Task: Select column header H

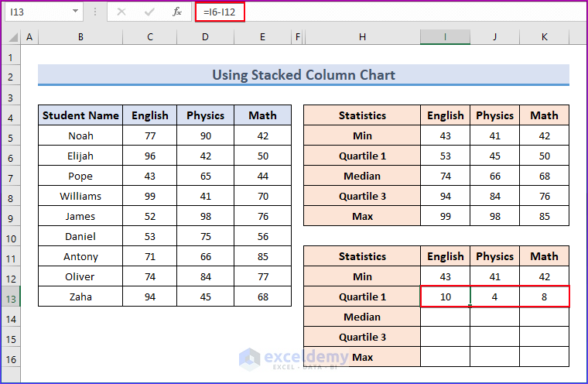Action: pyautogui.click(x=362, y=37)
